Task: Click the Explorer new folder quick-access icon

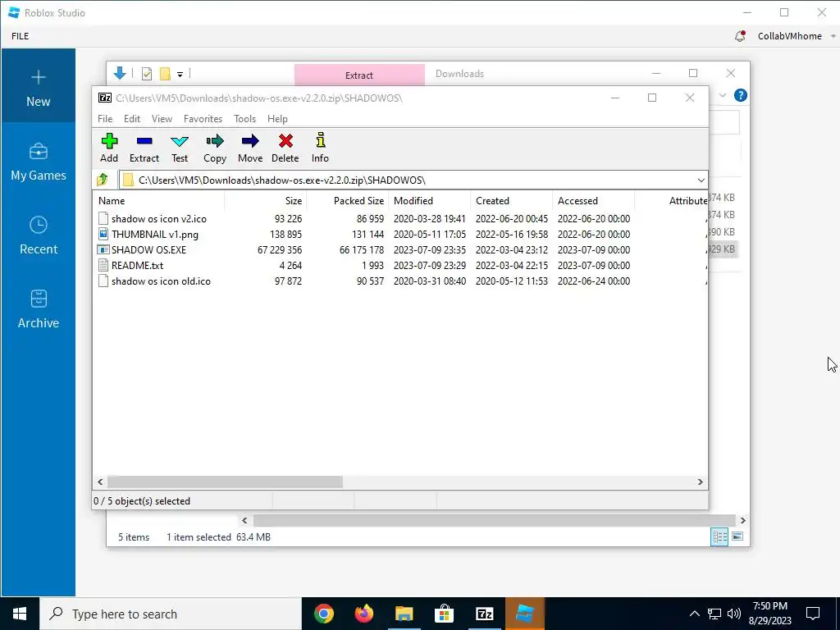Action: (165, 74)
